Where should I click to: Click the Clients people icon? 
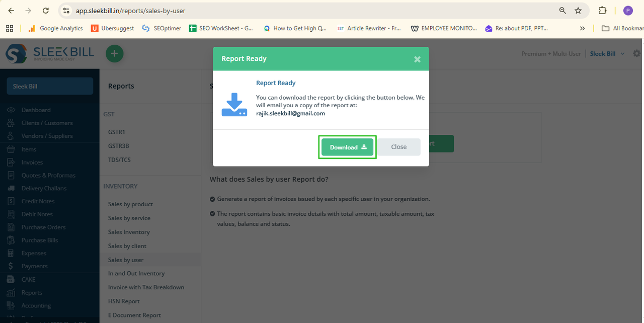pos(11,123)
